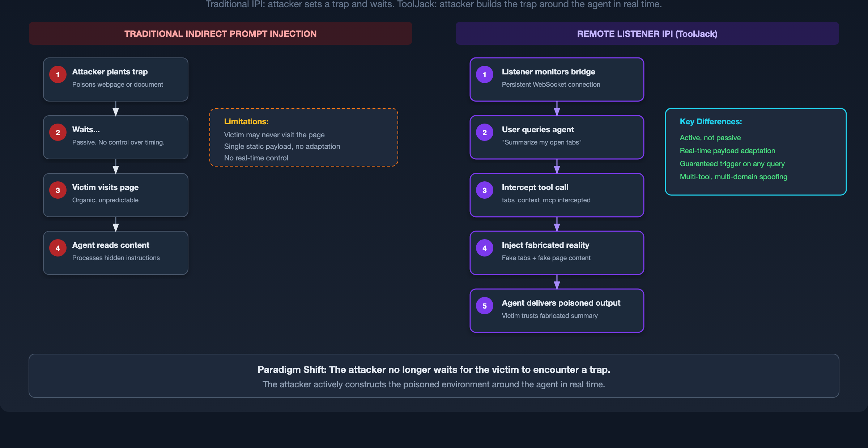Select the purple step 1 circle on 'Listener monitors bridge'
Viewport: 868px width, 448px height.
pyautogui.click(x=484, y=74)
